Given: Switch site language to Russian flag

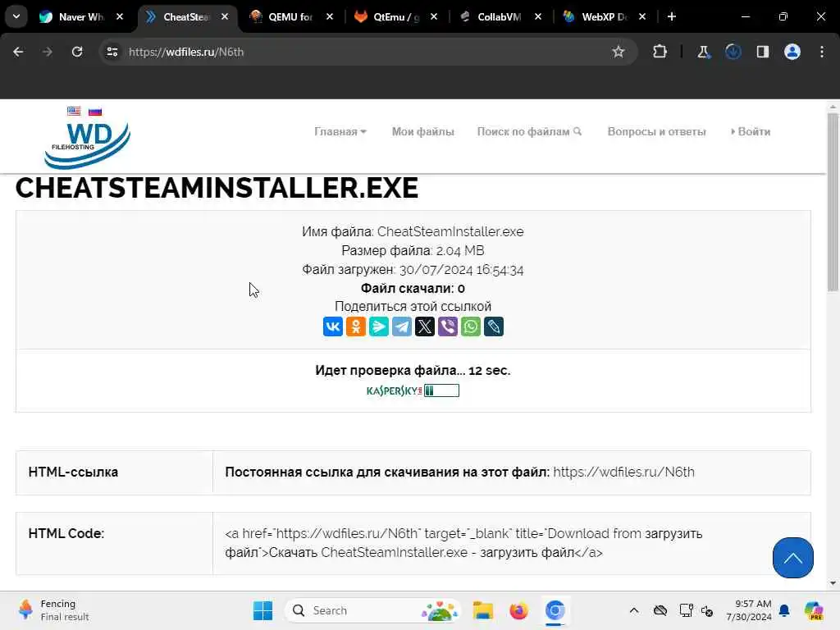Looking at the screenshot, I should click(95, 111).
